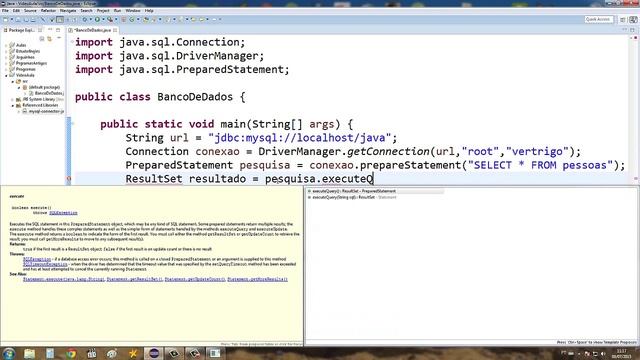640x360 pixels.
Task: Open the Project menu
Action: [103, 11]
